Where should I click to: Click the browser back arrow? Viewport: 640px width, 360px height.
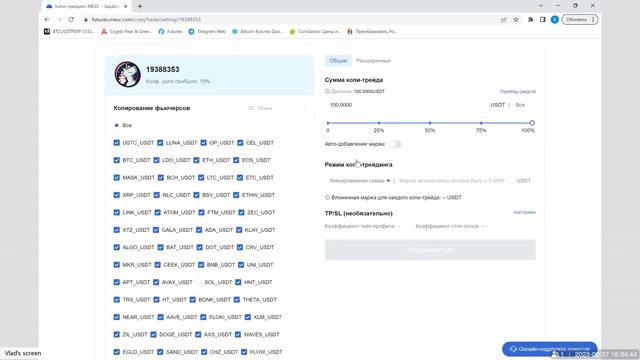[47, 20]
